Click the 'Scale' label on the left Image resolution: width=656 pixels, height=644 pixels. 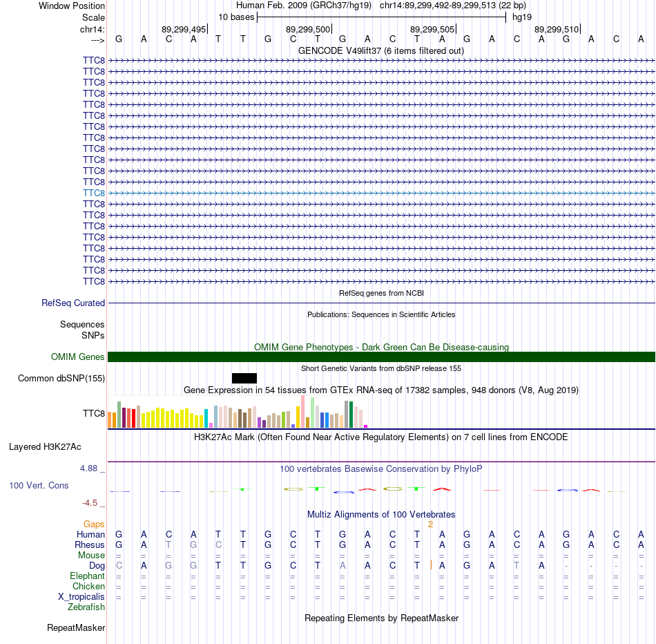pyautogui.click(x=93, y=17)
